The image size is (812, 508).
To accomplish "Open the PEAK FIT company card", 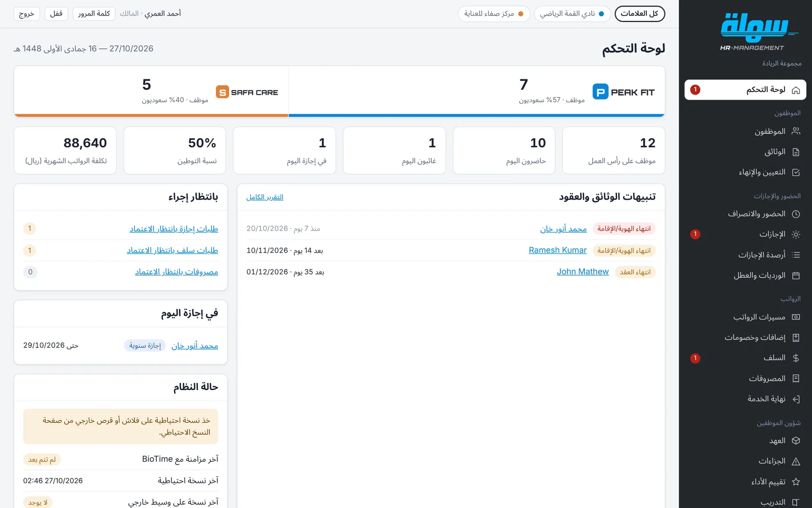I will click(477, 91).
